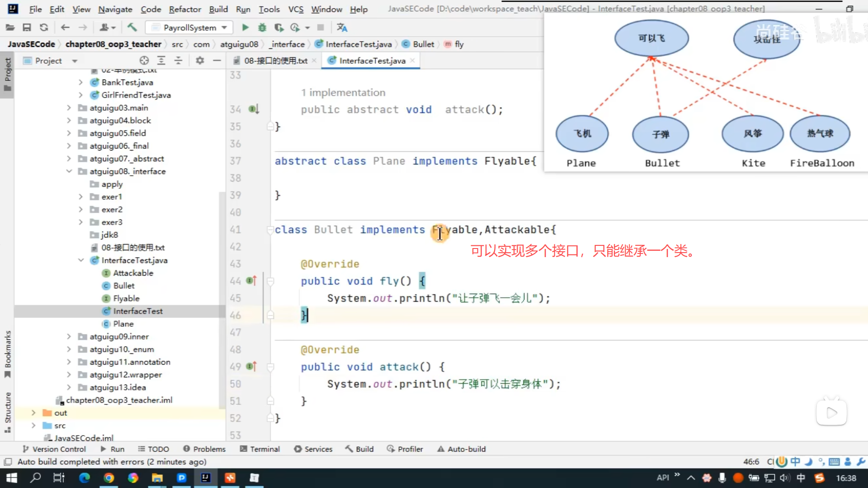868x488 pixels.
Task: Toggle the Bookmarks side panel
Action: click(8, 354)
